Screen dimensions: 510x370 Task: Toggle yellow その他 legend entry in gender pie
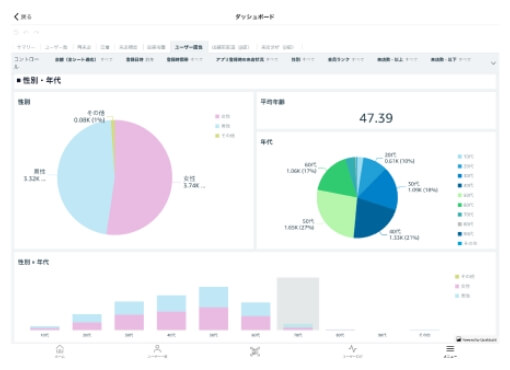[225, 136]
